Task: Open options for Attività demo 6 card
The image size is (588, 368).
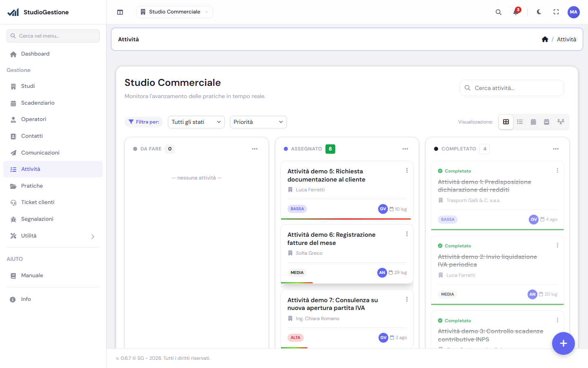Action: point(407,234)
